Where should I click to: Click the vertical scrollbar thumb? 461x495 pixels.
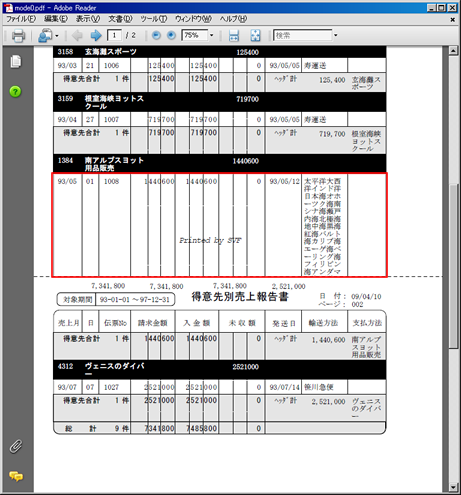click(x=453, y=266)
